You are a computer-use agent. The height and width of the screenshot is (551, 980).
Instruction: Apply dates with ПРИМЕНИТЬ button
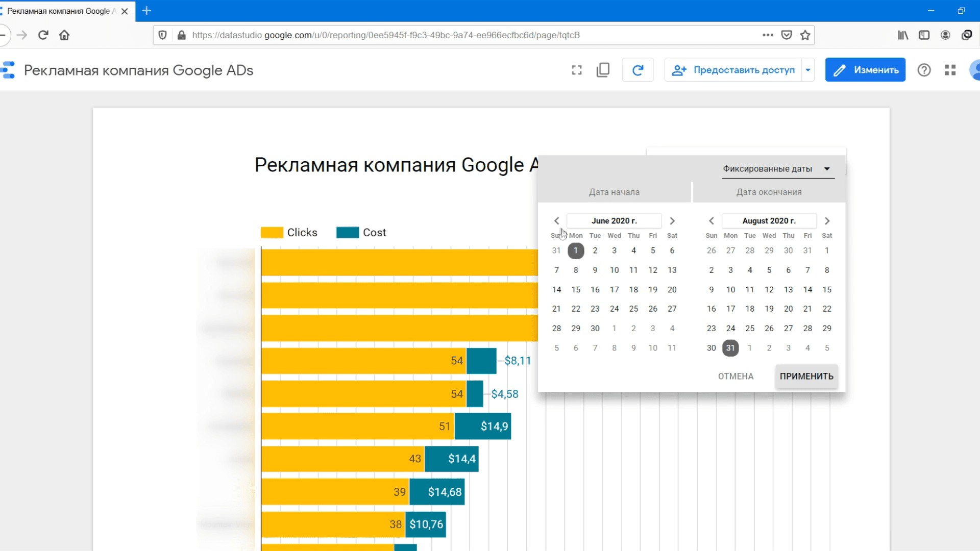(x=806, y=376)
